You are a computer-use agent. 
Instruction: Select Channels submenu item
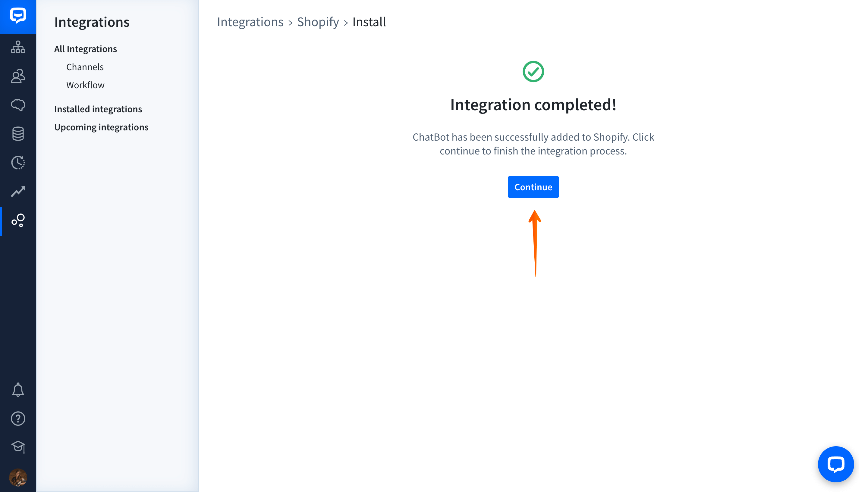click(x=85, y=67)
